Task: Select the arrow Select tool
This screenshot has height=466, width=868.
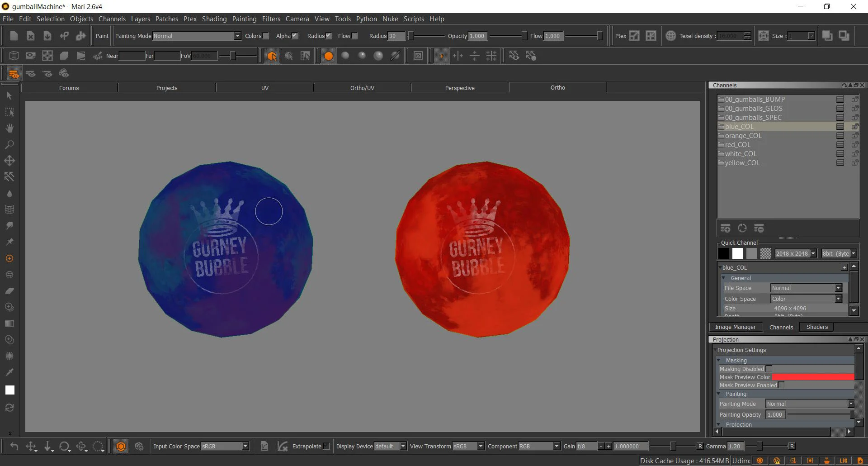Action: pyautogui.click(x=9, y=95)
